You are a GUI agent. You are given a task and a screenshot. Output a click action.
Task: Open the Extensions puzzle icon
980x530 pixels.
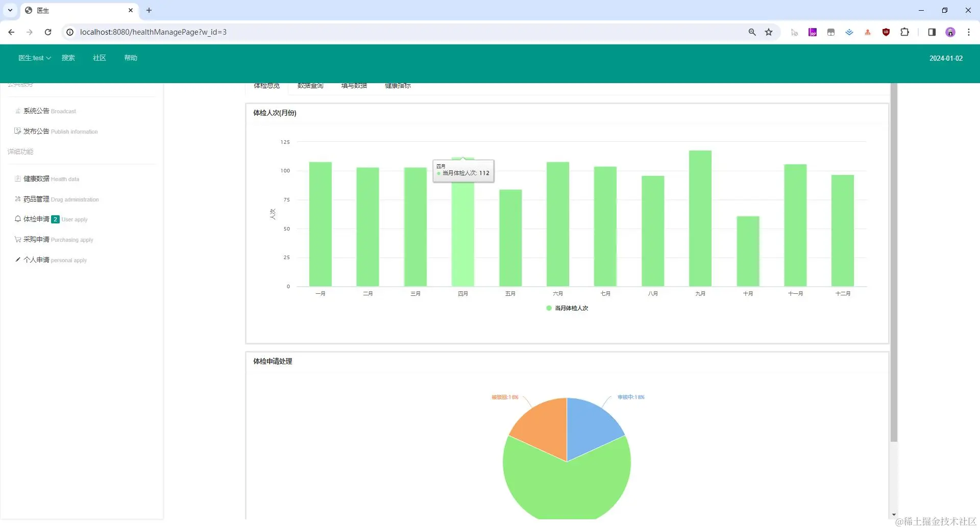point(904,32)
